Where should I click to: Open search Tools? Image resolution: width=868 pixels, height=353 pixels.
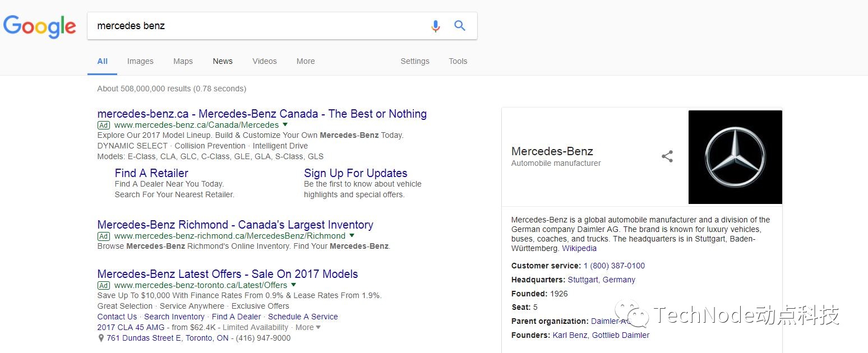point(458,61)
